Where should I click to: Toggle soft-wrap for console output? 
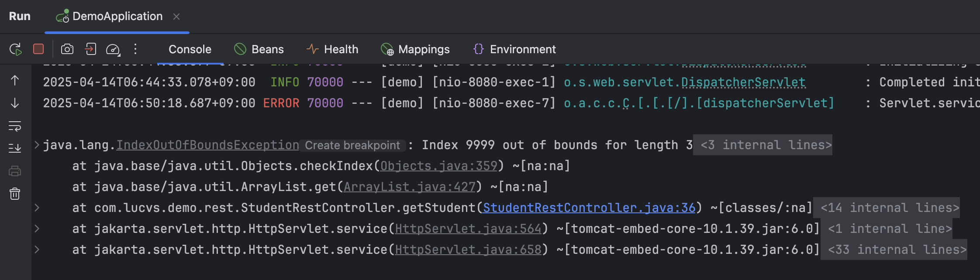point(15,126)
